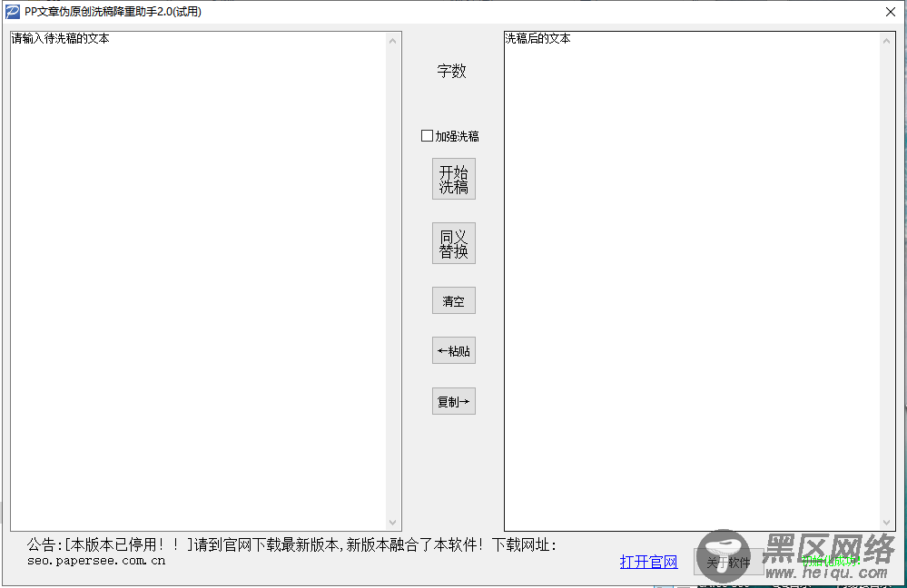907x588 pixels.
Task: Click inside the left input text area
Action: [199, 281]
